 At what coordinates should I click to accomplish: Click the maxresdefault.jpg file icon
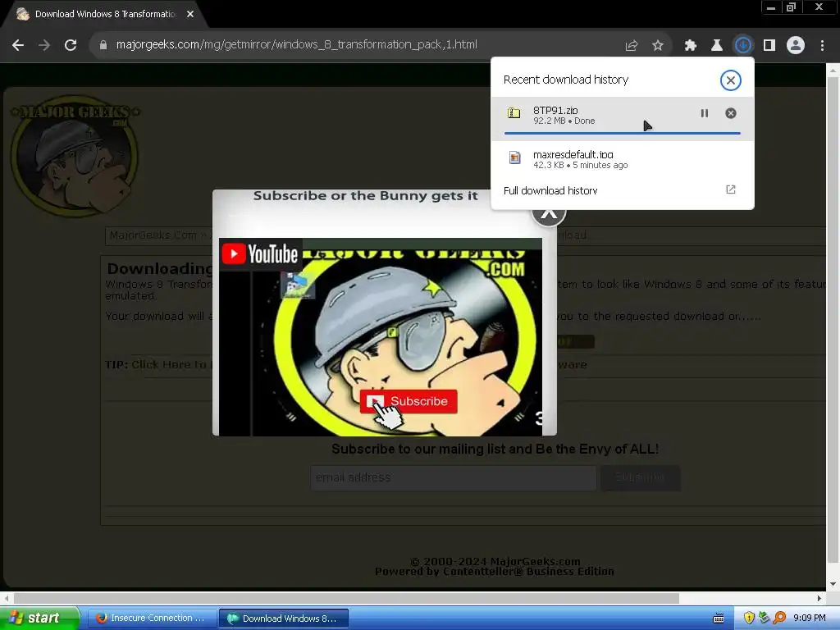(515, 157)
